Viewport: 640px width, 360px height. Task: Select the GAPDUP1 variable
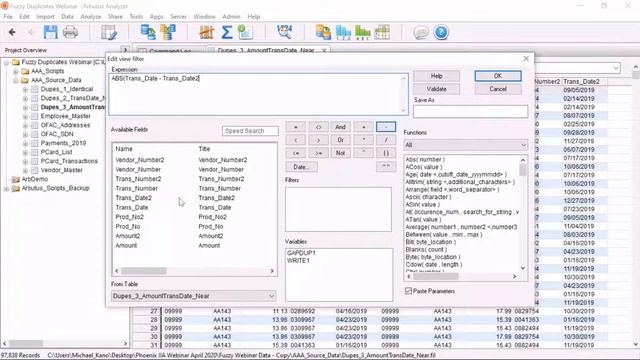pyautogui.click(x=301, y=253)
